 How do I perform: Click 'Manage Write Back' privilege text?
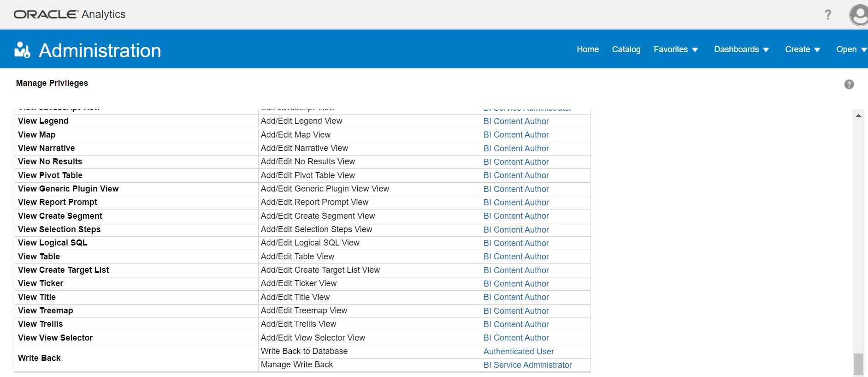(297, 365)
